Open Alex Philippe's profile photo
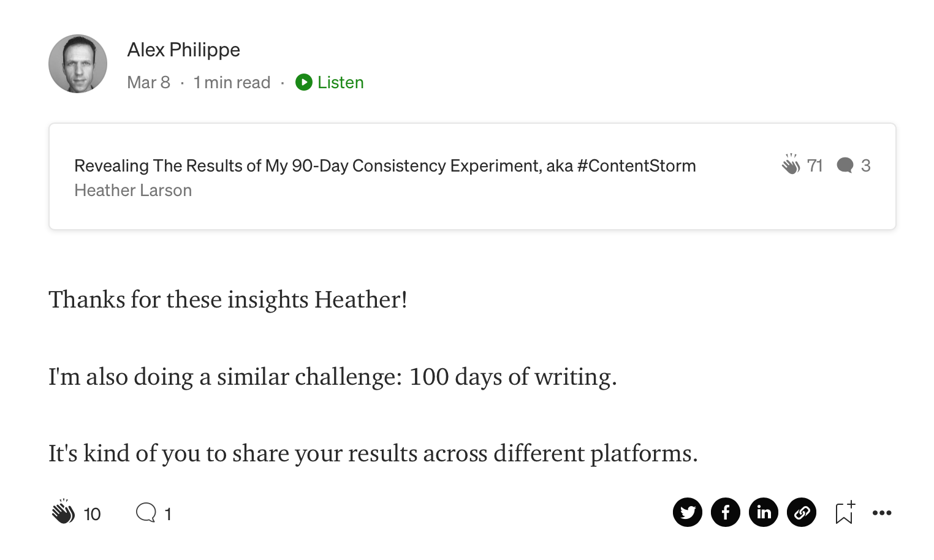The image size is (934, 560). [x=78, y=64]
